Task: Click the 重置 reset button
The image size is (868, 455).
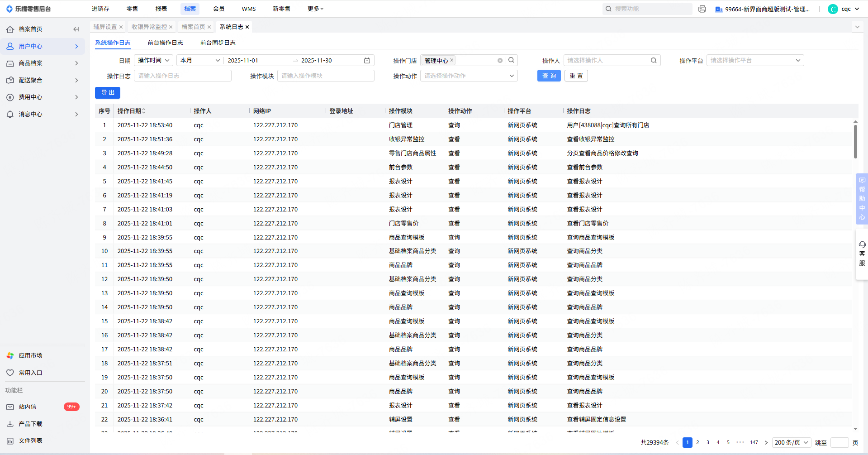Action: click(576, 76)
